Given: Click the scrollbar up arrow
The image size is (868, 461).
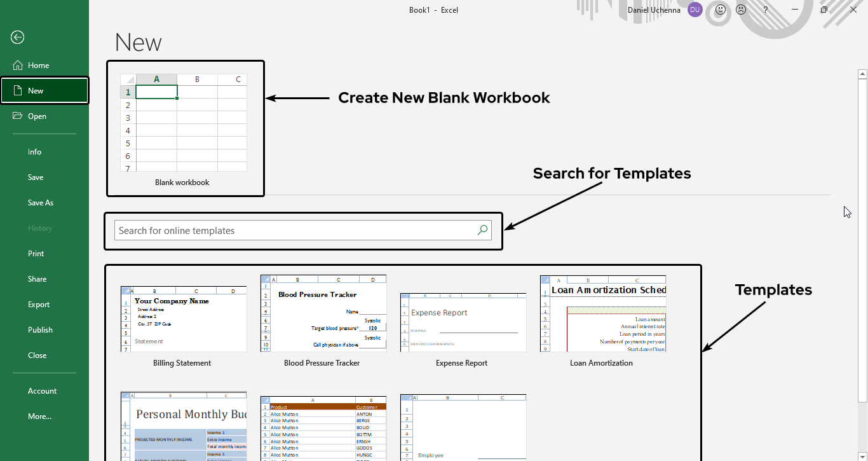Looking at the screenshot, I should point(862,74).
